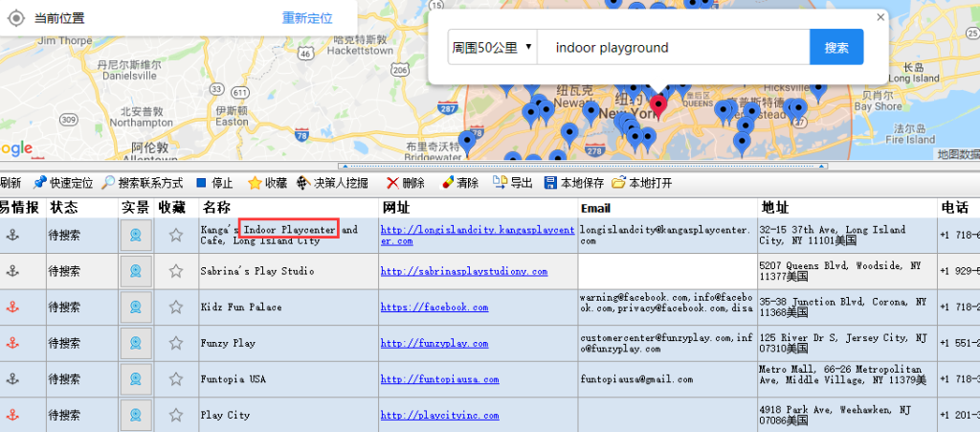Click the 删除 red X toolbar icon

click(392, 183)
